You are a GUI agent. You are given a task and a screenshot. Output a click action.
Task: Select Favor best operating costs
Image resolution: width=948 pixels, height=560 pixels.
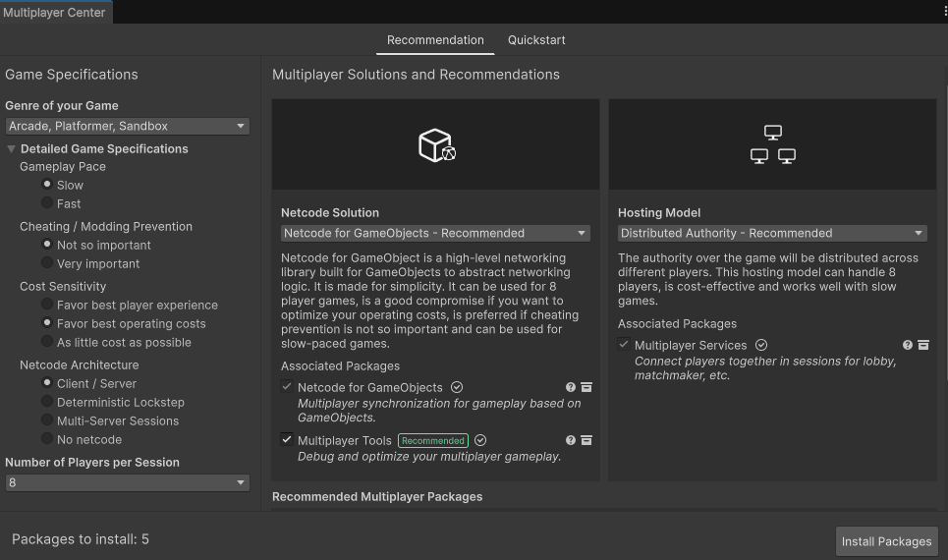pyautogui.click(x=47, y=323)
